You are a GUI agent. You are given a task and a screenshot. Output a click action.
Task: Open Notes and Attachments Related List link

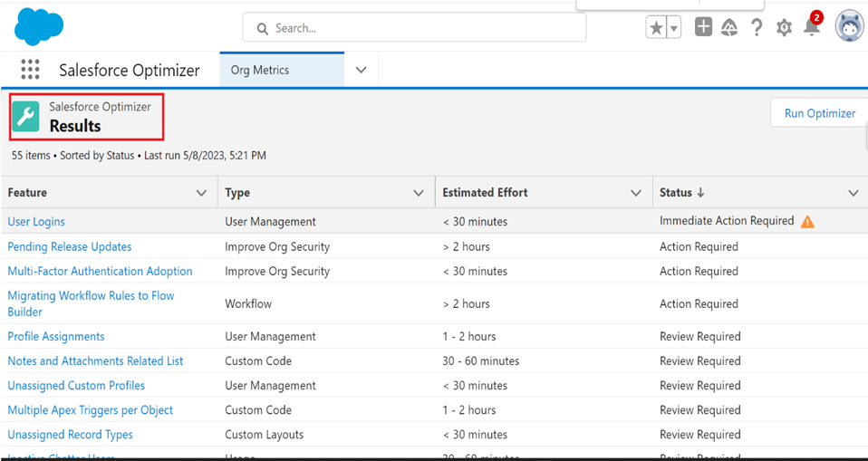(95, 360)
